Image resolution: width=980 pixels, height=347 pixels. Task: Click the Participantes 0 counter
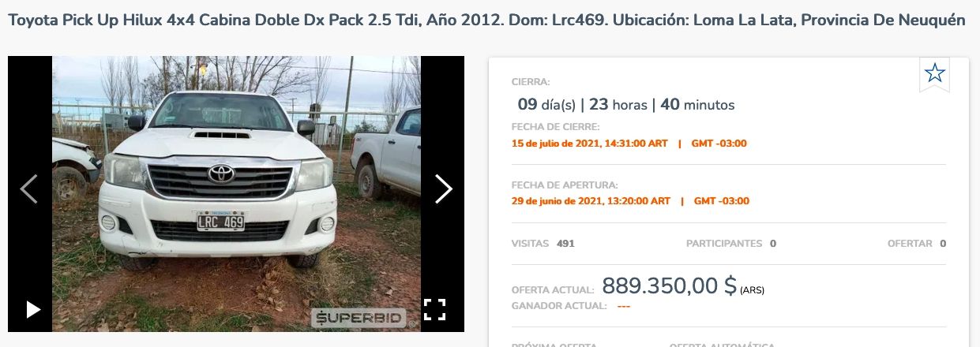click(731, 244)
